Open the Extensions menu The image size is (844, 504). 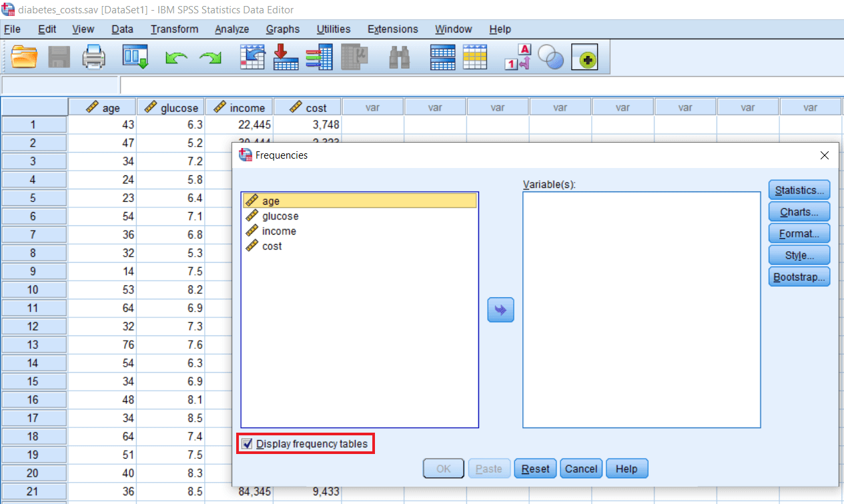(x=392, y=29)
